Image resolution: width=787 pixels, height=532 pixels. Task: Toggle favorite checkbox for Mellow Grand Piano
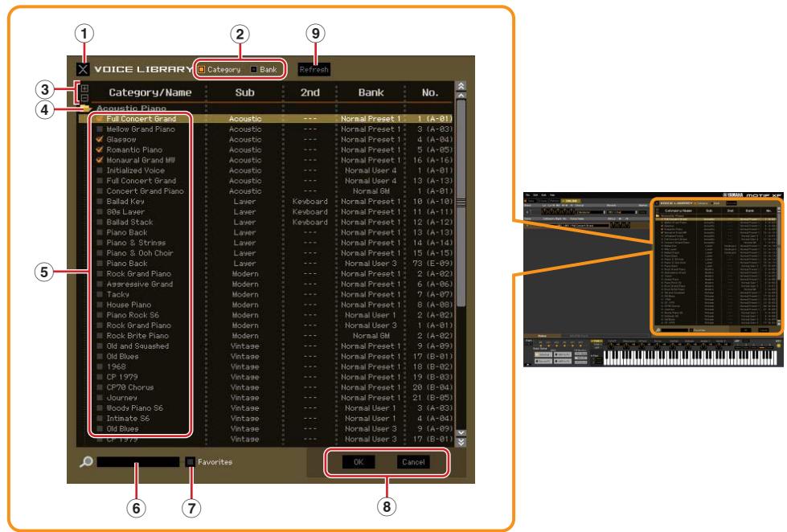point(100,129)
